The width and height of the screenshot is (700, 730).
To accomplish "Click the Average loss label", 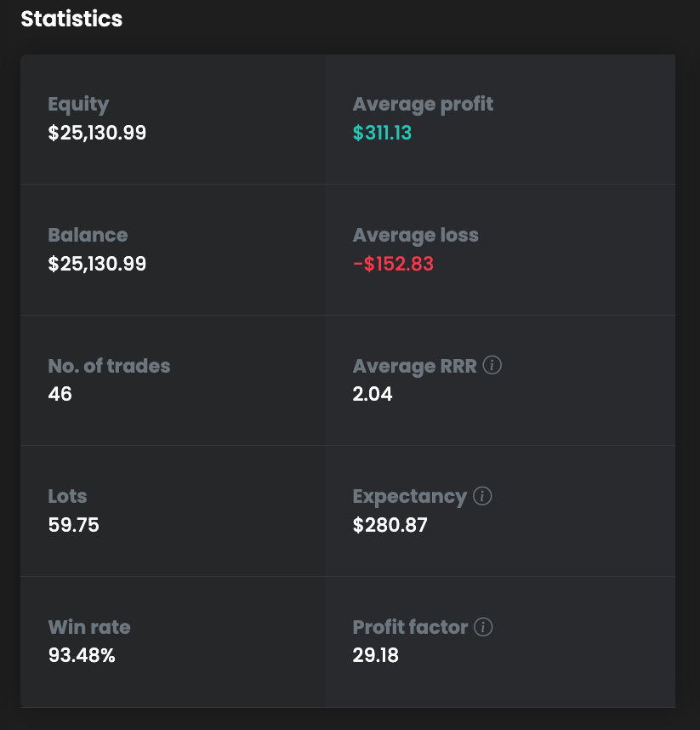I will pyautogui.click(x=415, y=235).
